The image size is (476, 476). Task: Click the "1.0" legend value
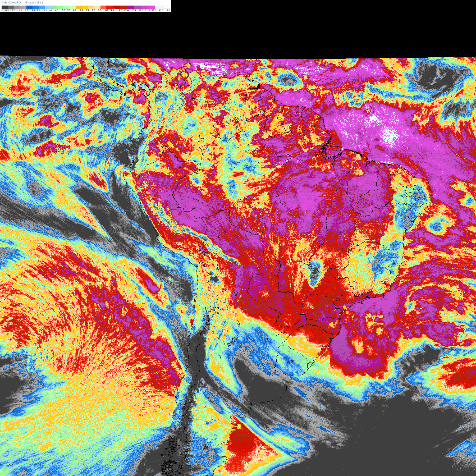13,10
